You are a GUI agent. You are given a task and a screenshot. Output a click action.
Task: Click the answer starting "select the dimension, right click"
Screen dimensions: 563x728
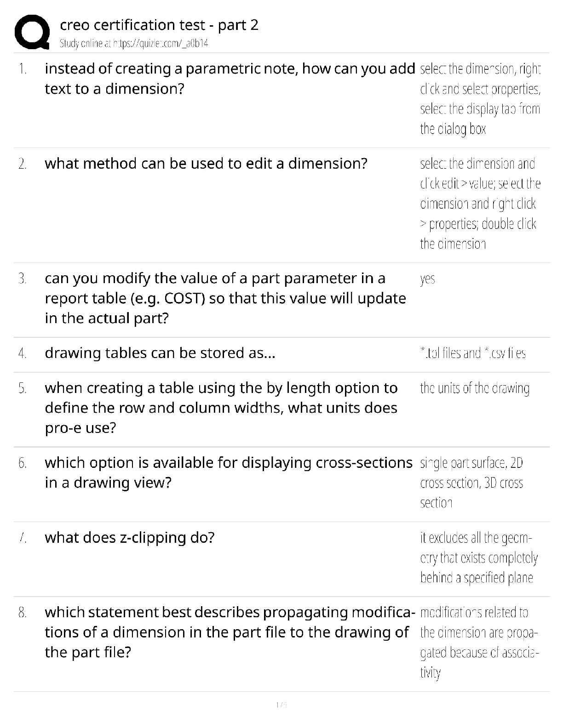[480, 99]
